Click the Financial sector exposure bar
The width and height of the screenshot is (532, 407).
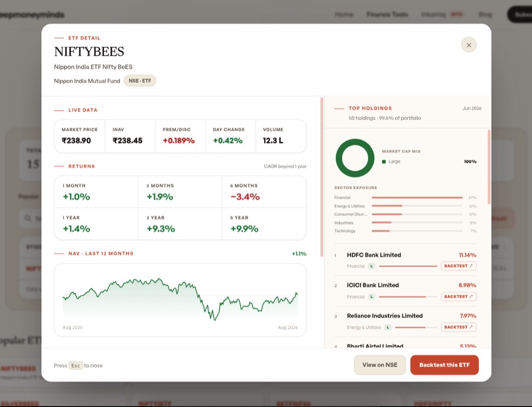417,198
